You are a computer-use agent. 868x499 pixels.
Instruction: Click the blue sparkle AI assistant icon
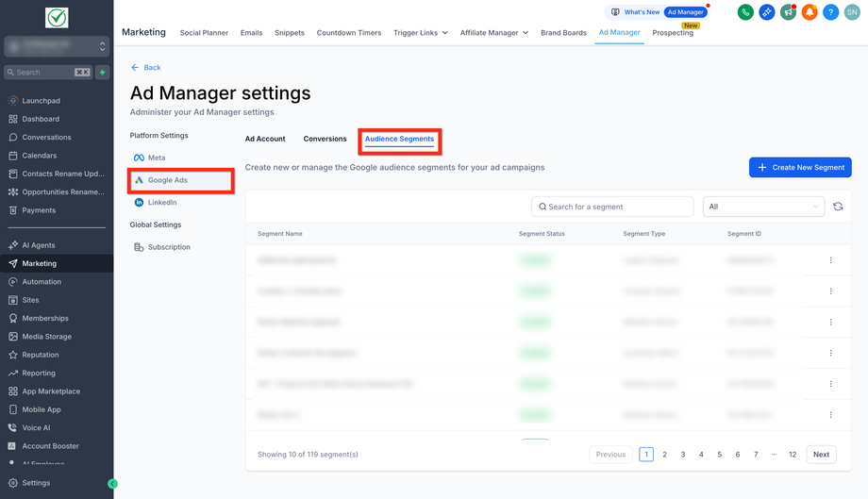click(767, 12)
